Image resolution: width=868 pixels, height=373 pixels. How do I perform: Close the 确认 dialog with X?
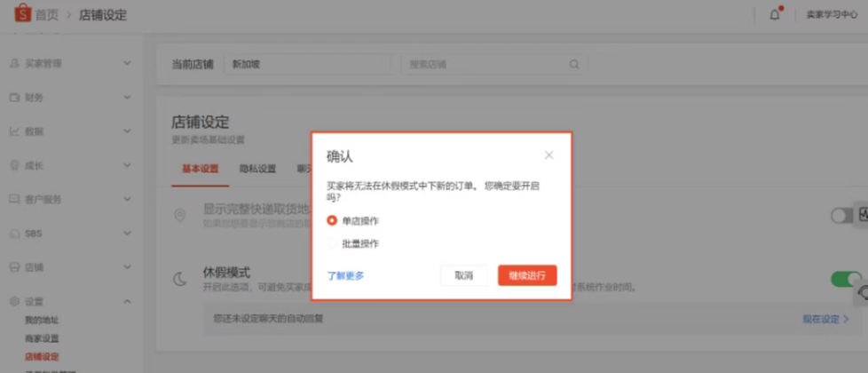click(548, 155)
